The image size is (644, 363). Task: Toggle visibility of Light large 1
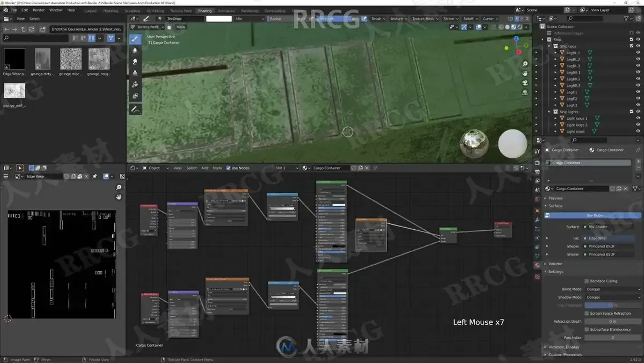coord(638,118)
